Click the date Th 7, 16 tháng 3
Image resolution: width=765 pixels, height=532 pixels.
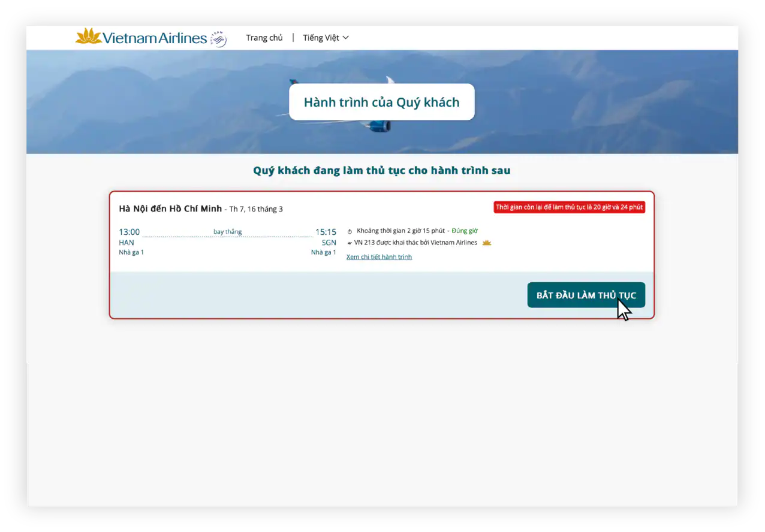pos(256,209)
